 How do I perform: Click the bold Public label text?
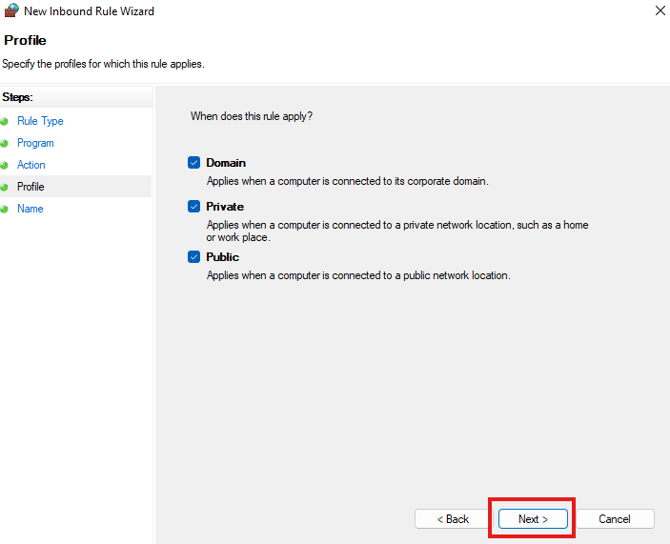[222, 257]
